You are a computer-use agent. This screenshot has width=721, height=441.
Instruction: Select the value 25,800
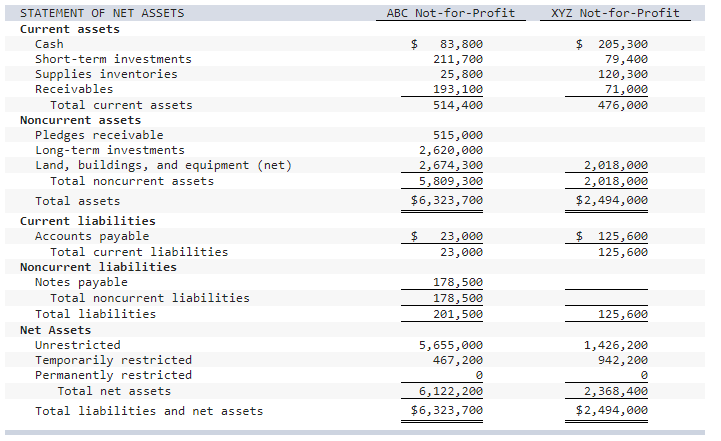click(x=461, y=74)
